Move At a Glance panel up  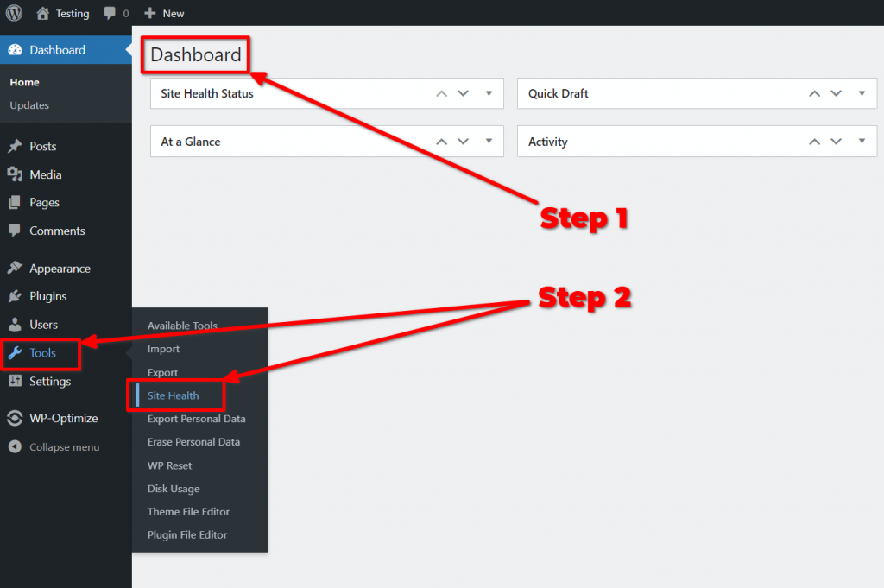(x=441, y=142)
